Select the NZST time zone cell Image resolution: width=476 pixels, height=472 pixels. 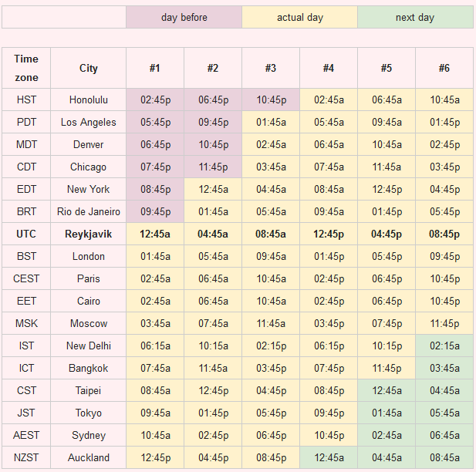(x=26, y=457)
